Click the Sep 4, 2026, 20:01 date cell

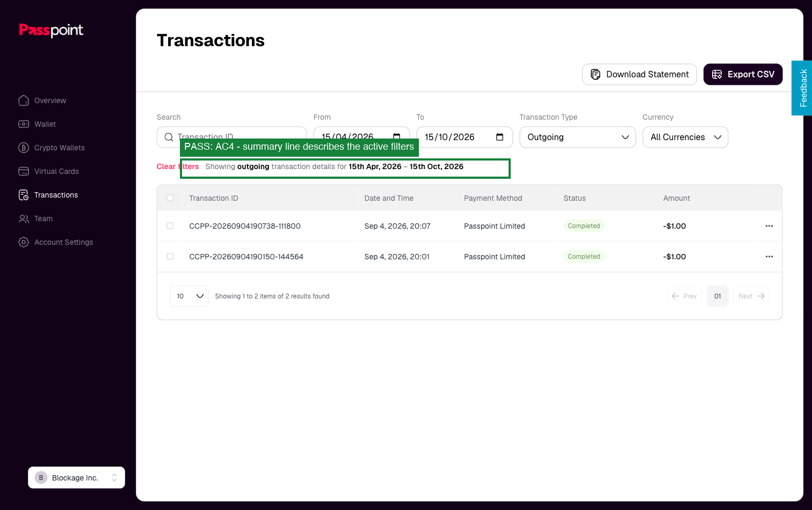[x=397, y=257]
